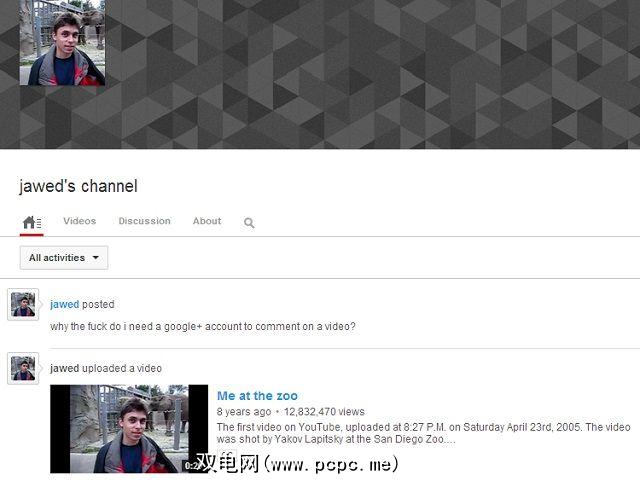Click the '8 years ago' timestamp
Screen dimensions: 640x487
[x=244, y=411]
